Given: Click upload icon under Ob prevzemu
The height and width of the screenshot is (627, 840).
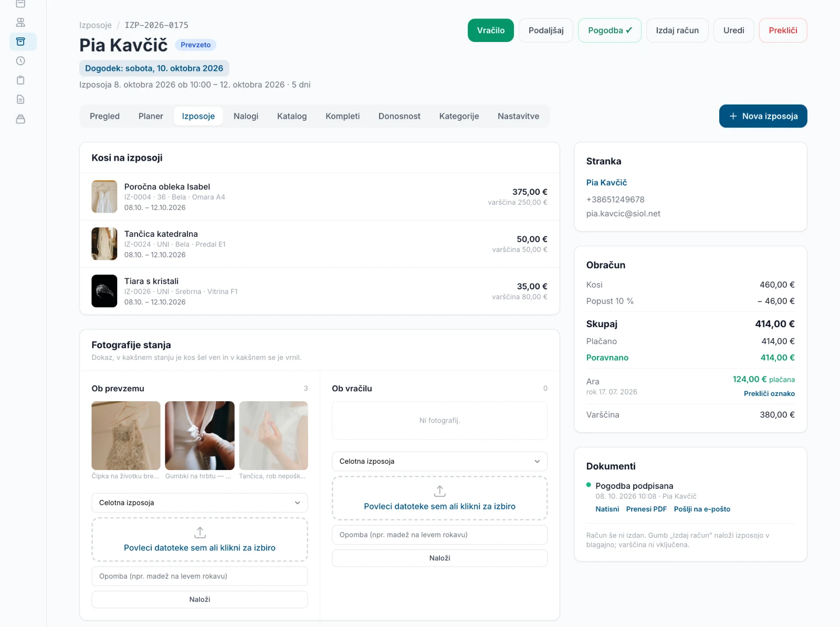Looking at the screenshot, I should (200, 532).
